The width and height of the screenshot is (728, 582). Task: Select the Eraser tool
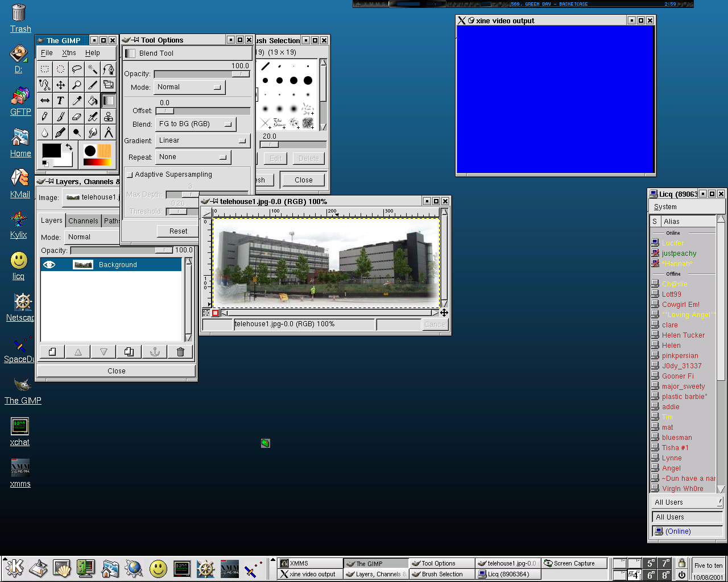click(76, 117)
